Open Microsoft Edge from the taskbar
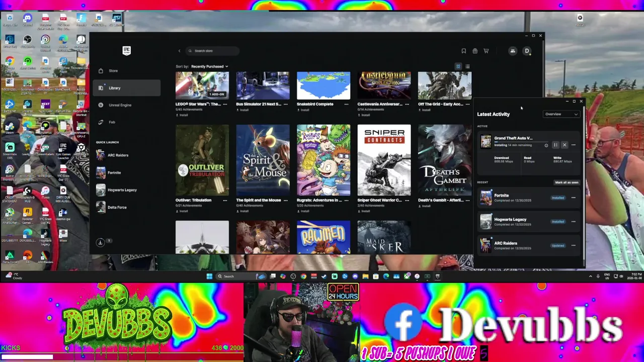The width and height of the screenshot is (644, 362). coord(386,276)
